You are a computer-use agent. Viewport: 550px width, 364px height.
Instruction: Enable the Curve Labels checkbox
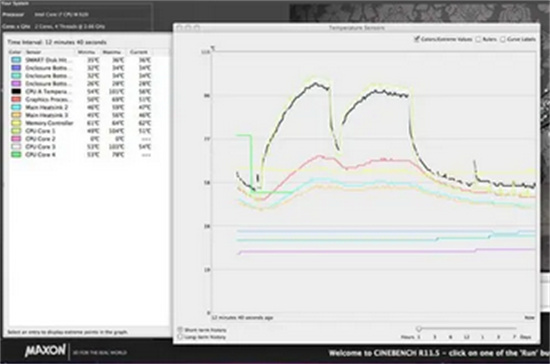coord(503,39)
